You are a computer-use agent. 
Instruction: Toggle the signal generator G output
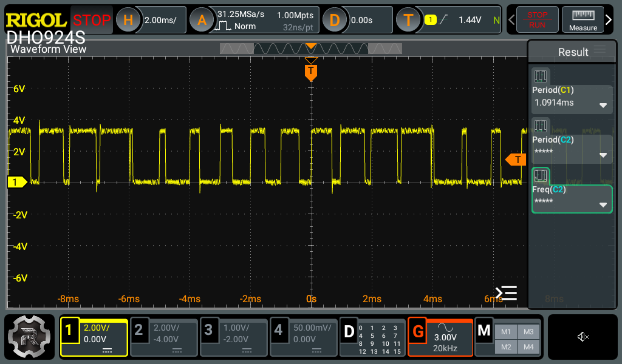point(418,331)
